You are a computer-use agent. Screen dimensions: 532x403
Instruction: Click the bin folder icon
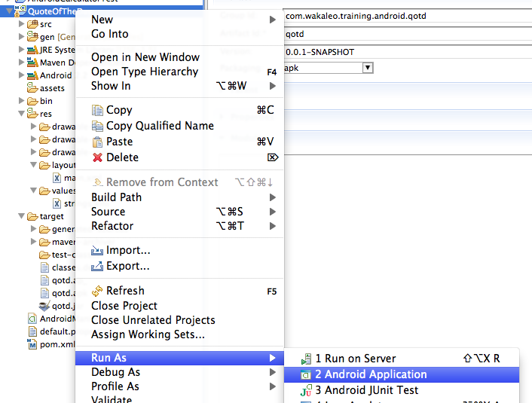32,101
